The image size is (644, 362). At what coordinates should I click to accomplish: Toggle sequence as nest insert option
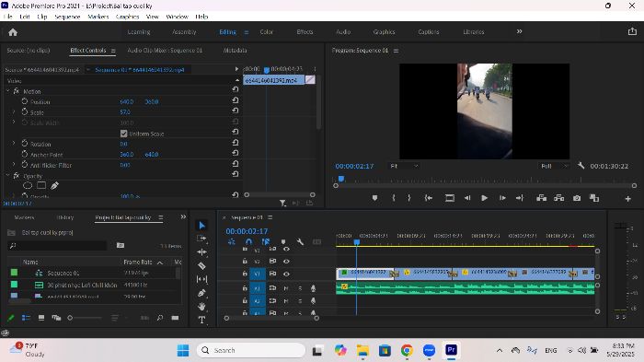(x=232, y=242)
